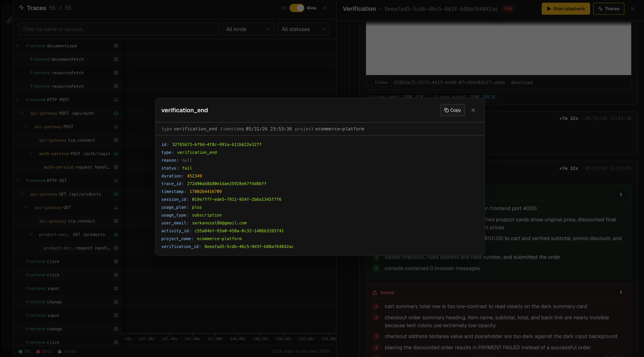
Task: Click the Start playback button
Action: [566, 9]
